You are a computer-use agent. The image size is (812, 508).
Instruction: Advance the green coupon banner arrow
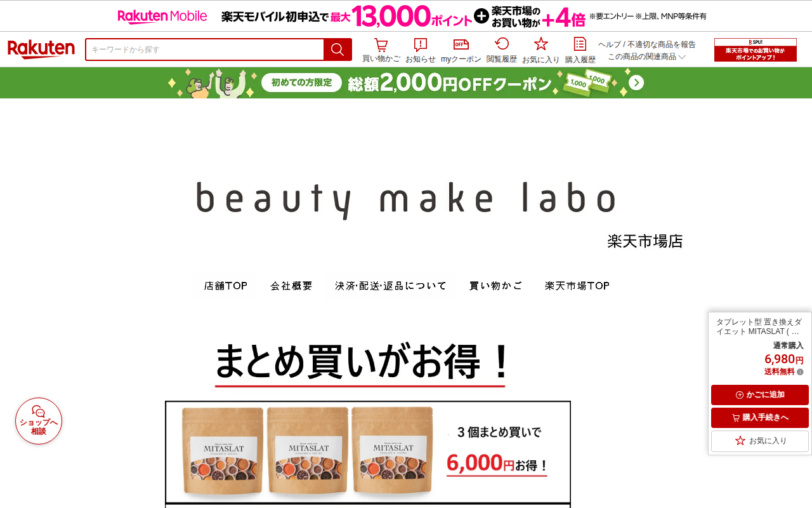click(x=636, y=83)
